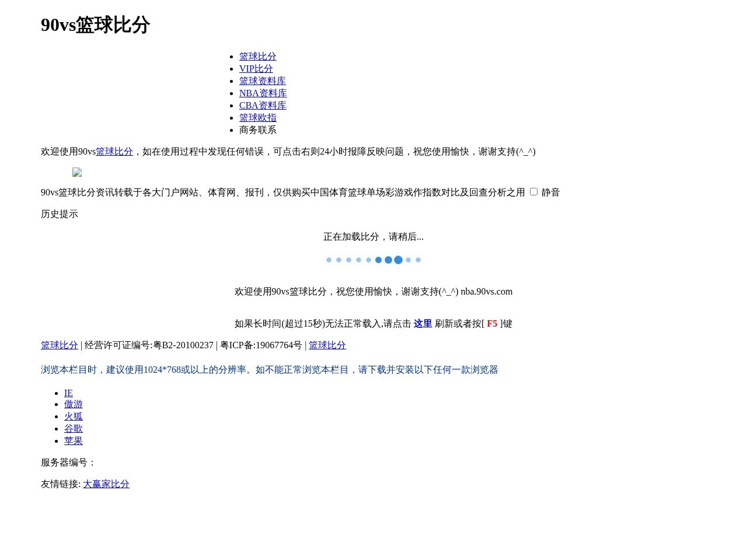This screenshot has width=747, height=560.
Task: Click the 商务联系 item
Action: click(x=257, y=129)
